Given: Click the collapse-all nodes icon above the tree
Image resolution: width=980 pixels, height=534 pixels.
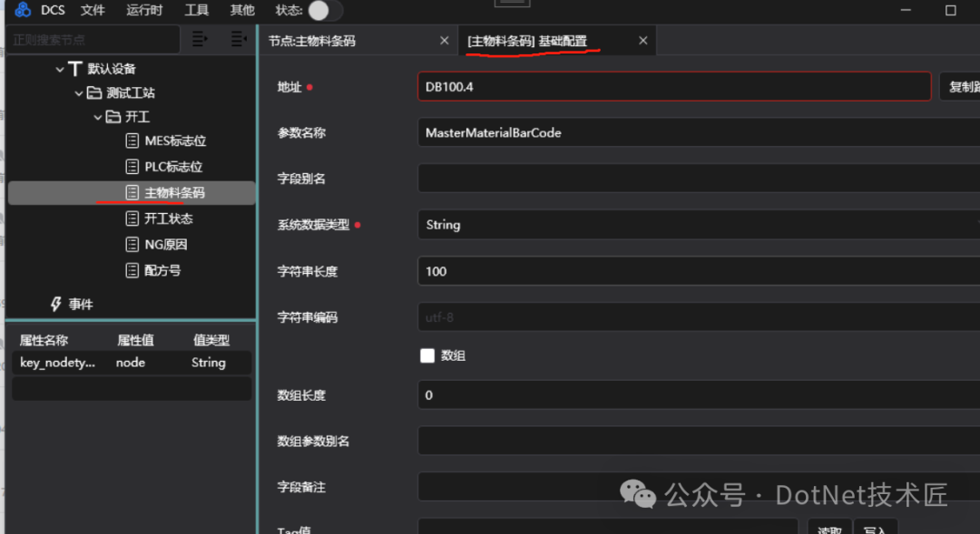Looking at the screenshot, I should tap(238, 40).
